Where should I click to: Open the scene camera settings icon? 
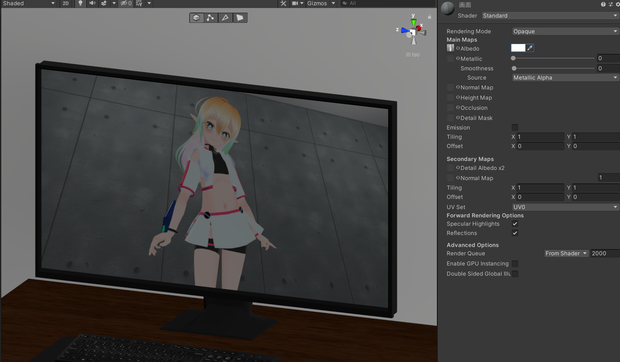point(295,3)
